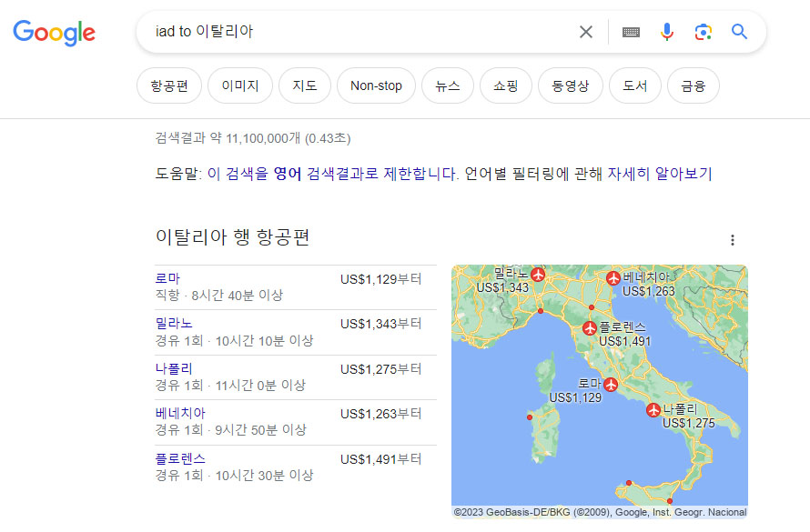Screen dimensions: 810x532
Task: Click the 'US$1,275부터' price for 나폴리
Action: [381, 369]
